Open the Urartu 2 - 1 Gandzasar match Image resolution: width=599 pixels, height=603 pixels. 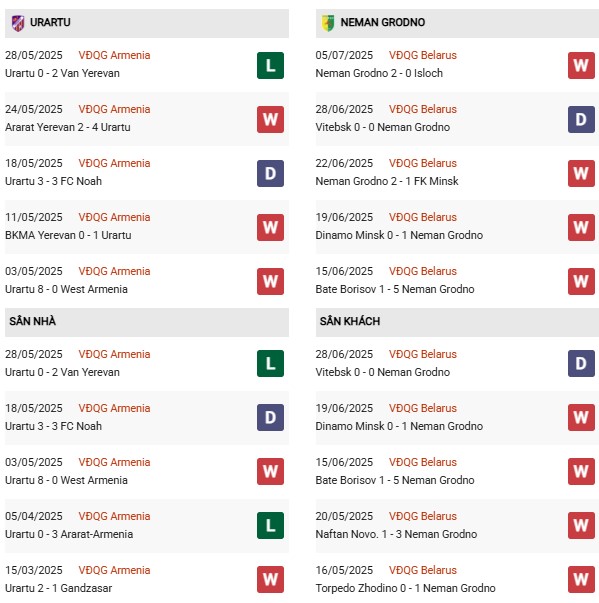58,588
